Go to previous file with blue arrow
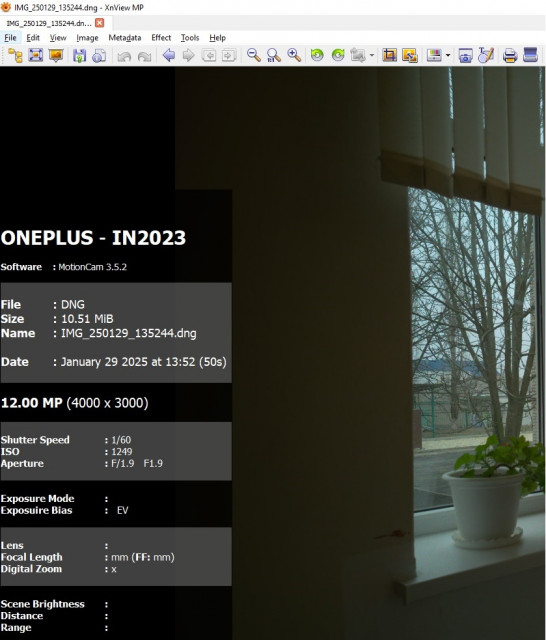This screenshot has width=546, height=640. coord(169,55)
